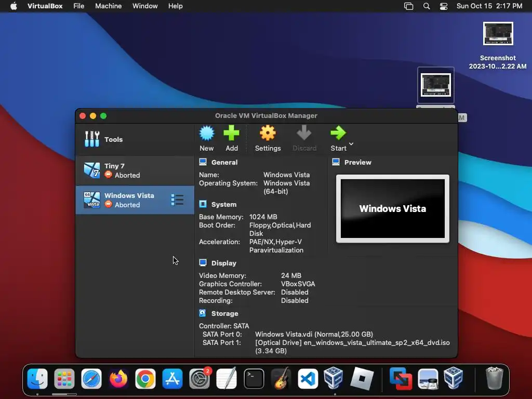Click the Base Memory 1024 MB value
The image size is (532, 399).
point(263,217)
